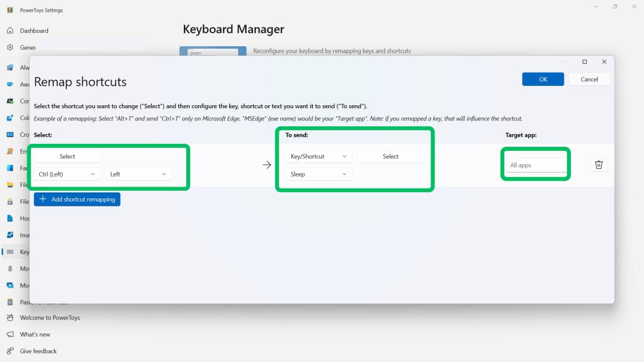Open the Crop And Lock sidebar icon

(x=10, y=135)
